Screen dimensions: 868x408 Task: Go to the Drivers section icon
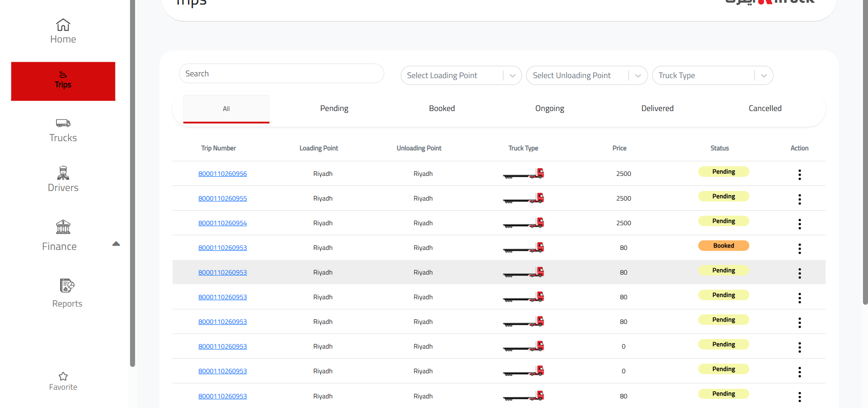(x=63, y=173)
